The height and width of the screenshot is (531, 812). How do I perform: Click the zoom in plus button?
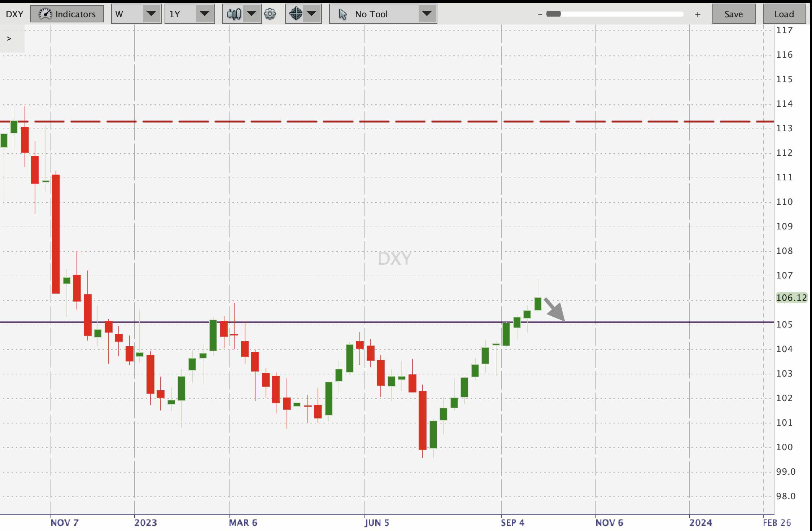[x=698, y=14]
